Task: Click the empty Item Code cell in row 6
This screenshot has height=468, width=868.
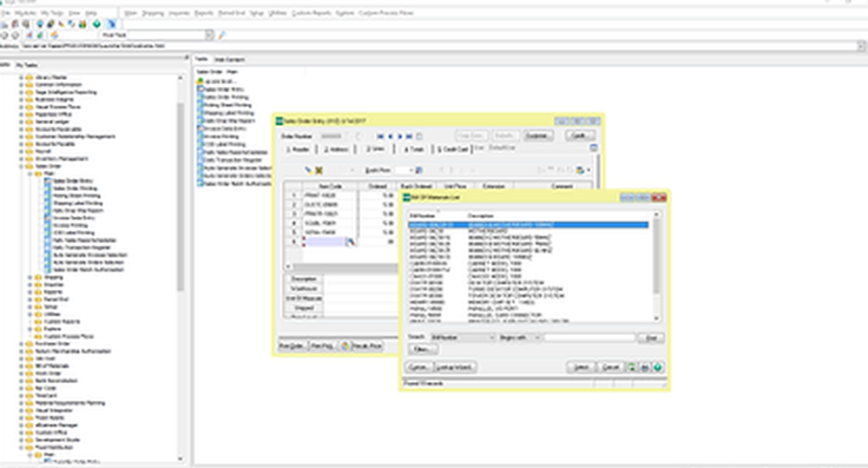Action: (x=324, y=242)
